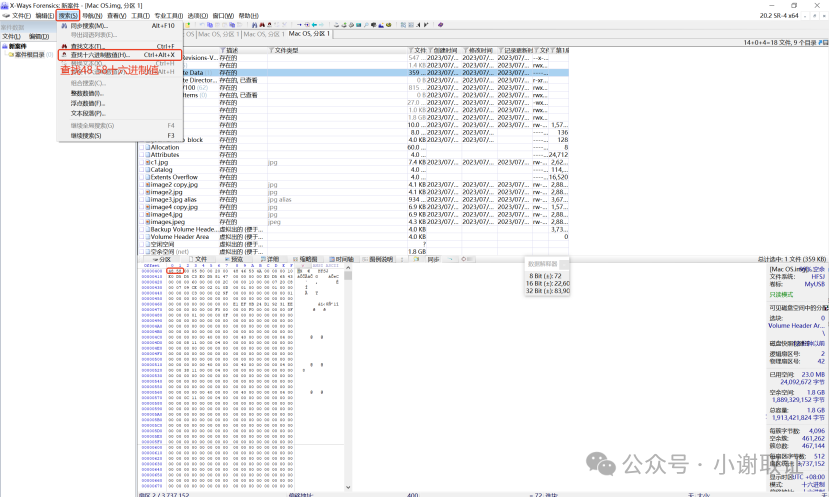Open the 专业工具(I) menu
The image size is (830, 497).
[x=168, y=16]
